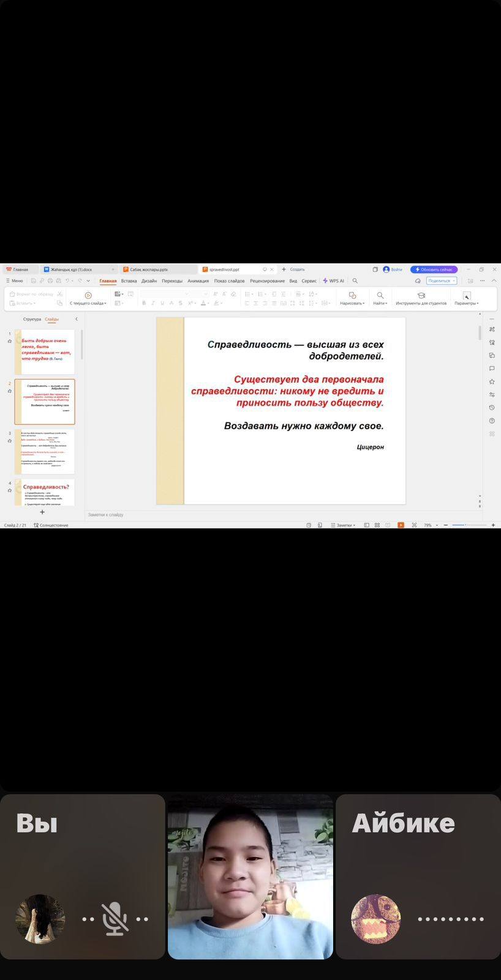Click Войти to sign in
Image resolution: width=501 pixels, height=980 pixels.
coord(393,269)
